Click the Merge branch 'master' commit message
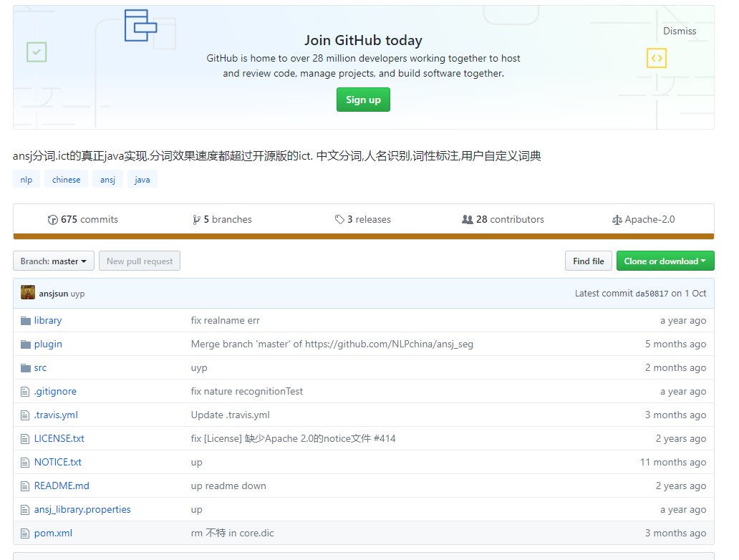Viewport: 739px width, 560px height. 332,344
